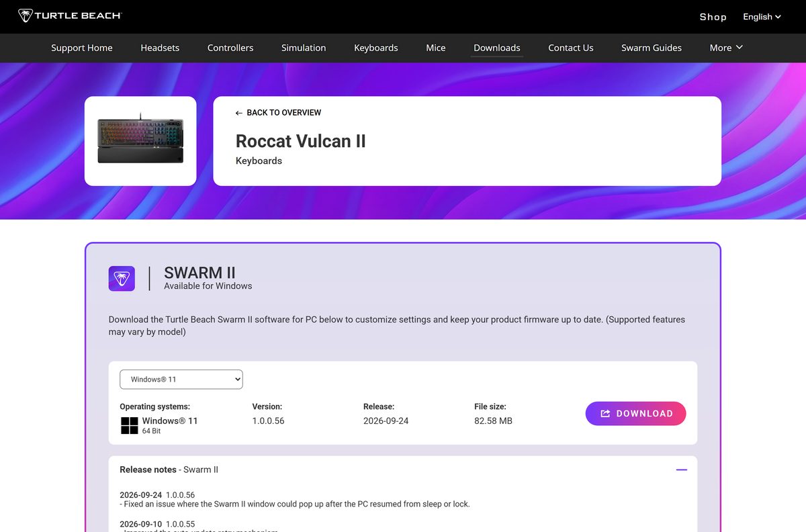Expand the More menu
This screenshot has height=532, width=806.
(x=726, y=48)
